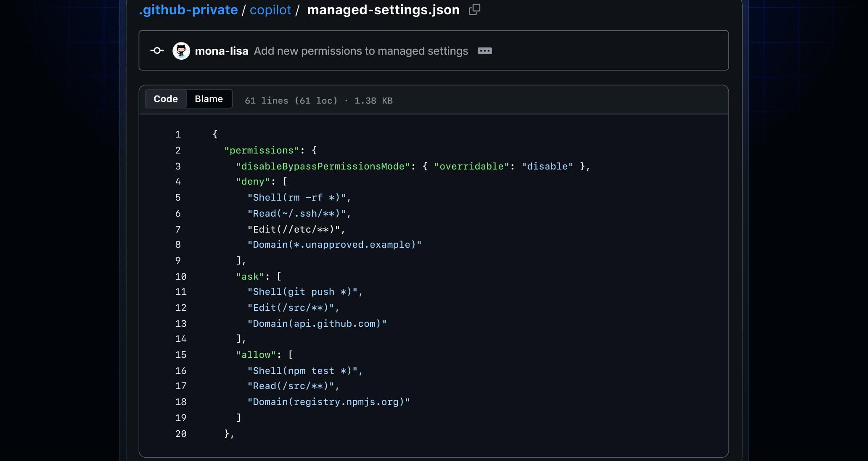The width and height of the screenshot is (868, 461).
Task: Click the "deny" key
Action: 253,181
